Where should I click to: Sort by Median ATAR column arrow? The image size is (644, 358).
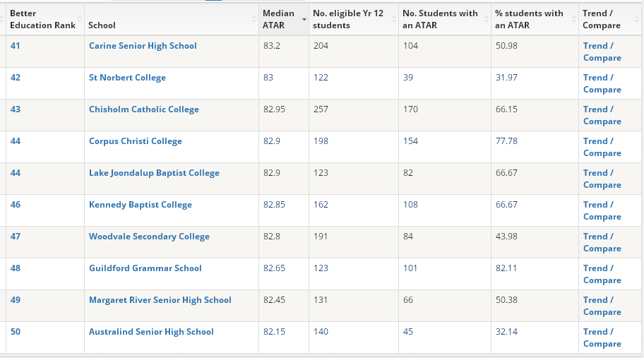[304, 19]
